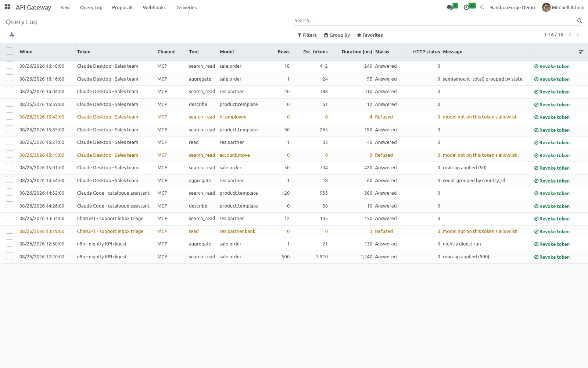Revoke token for 16:18:00 sale.order row
Screen dimensions: 588x368
coord(552,67)
